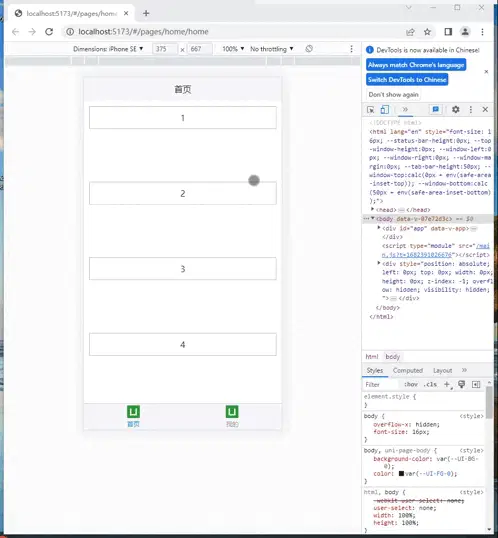Reload the page with the refresh icon
498x538 pixels.
click(x=49, y=32)
